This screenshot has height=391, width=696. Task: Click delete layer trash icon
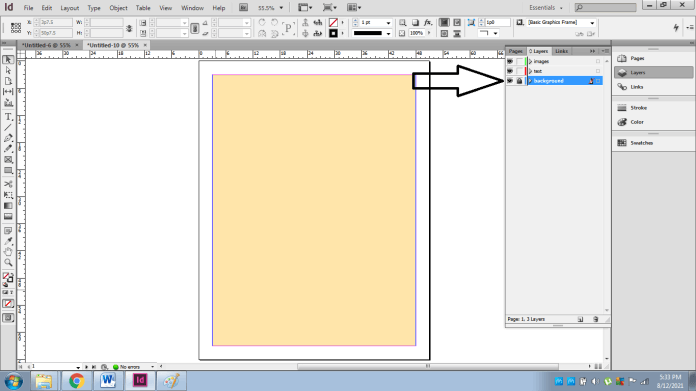click(x=595, y=319)
